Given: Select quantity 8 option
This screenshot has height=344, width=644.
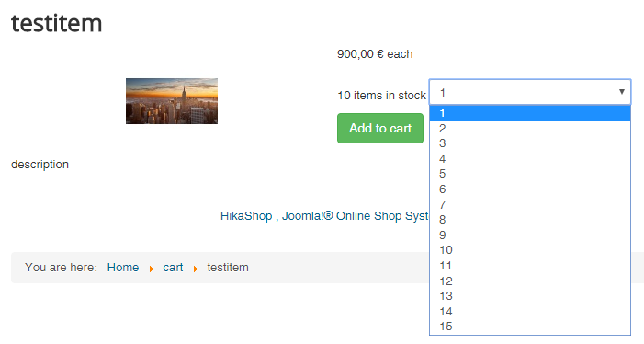Looking at the screenshot, I should coord(530,220).
